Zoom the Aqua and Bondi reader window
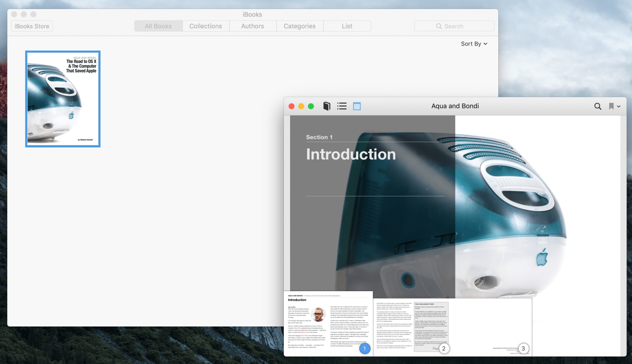The height and width of the screenshot is (364, 632). pos(311,106)
